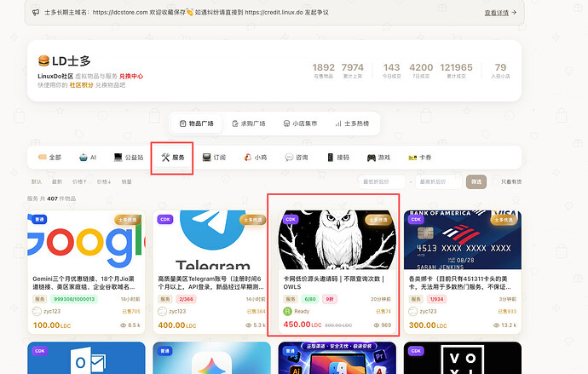Click the 300.00 LDC price

428,325
